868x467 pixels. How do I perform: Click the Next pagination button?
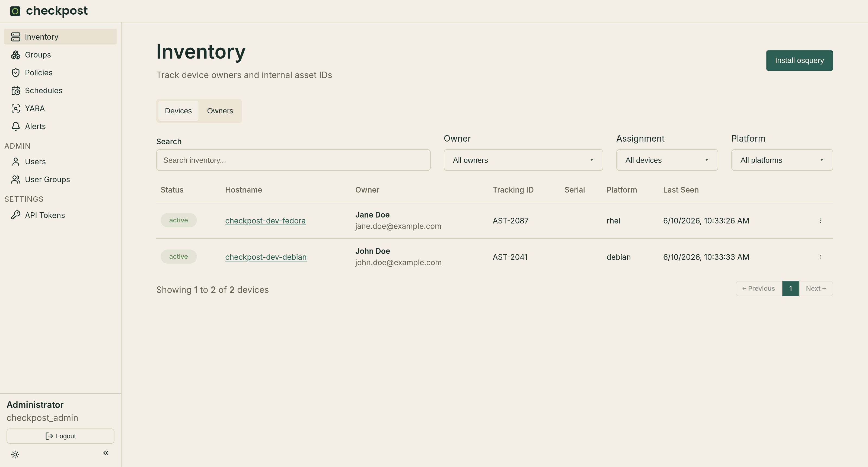816,289
